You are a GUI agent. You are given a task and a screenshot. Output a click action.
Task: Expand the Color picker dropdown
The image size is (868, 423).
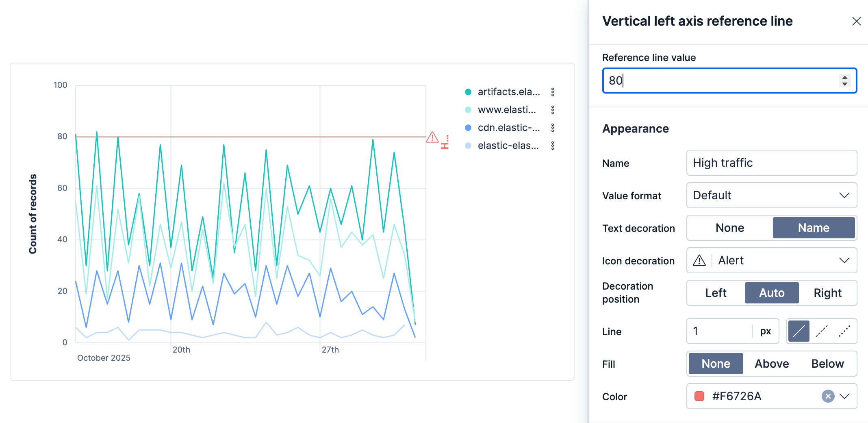tap(845, 397)
